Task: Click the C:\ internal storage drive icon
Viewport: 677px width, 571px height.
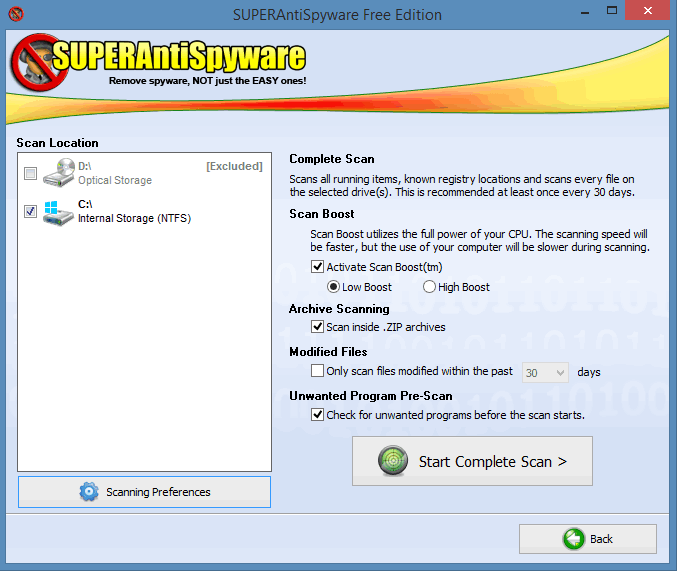Action: [x=59, y=211]
